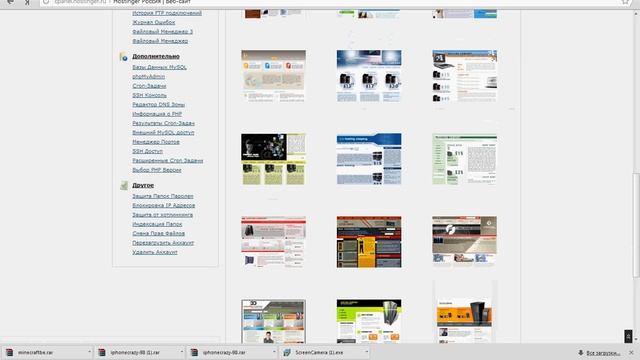Open Файловый Менеджер 3 link

pos(162,32)
